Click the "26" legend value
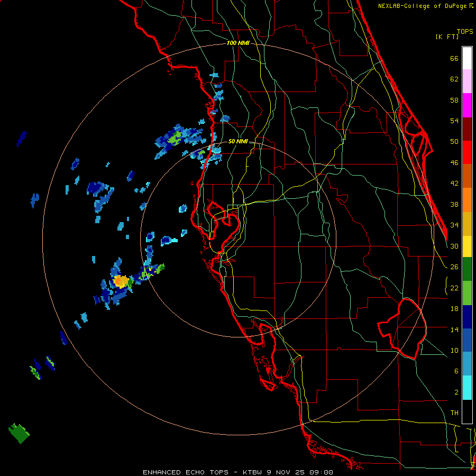The width and height of the screenshot is (476, 476). coord(454,267)
